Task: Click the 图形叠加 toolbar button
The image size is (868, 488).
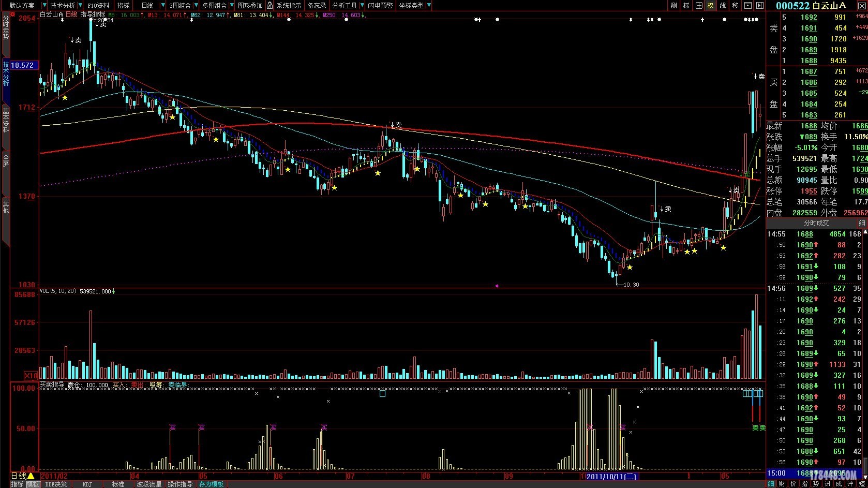Action: (x=250, y=5)
